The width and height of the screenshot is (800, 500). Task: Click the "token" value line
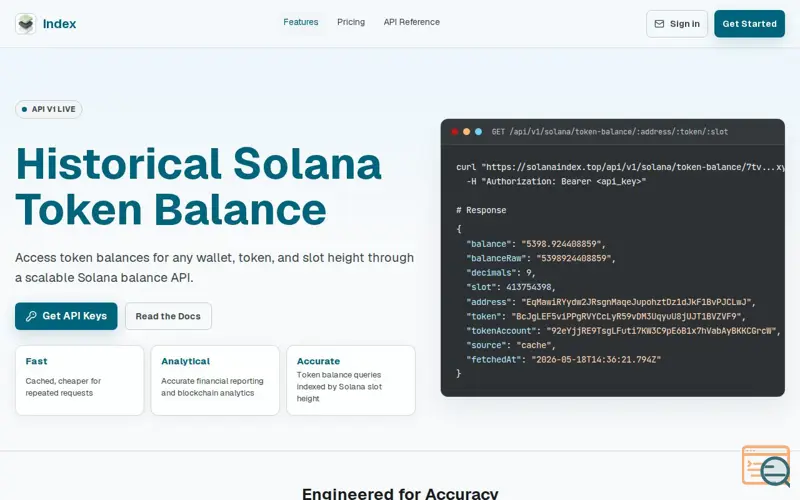606,316
